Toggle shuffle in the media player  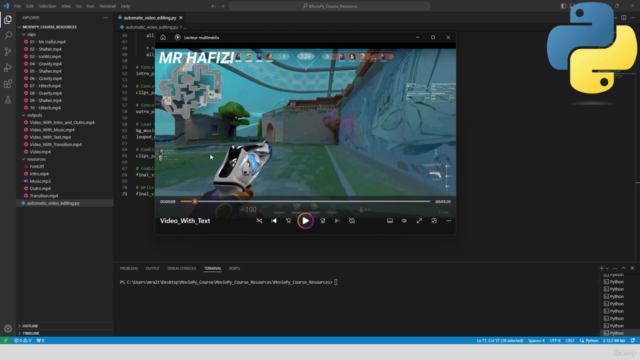click(x=259, y=221)
